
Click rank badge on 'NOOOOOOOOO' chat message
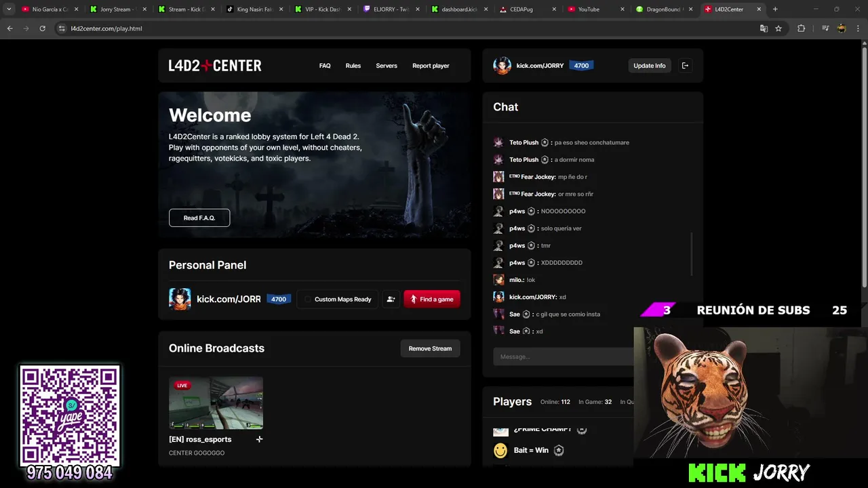(531, 211)
